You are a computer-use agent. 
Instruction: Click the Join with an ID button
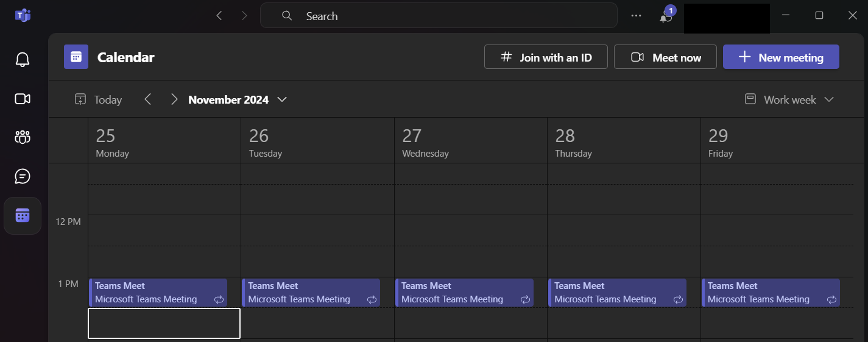tap(546, 57)
